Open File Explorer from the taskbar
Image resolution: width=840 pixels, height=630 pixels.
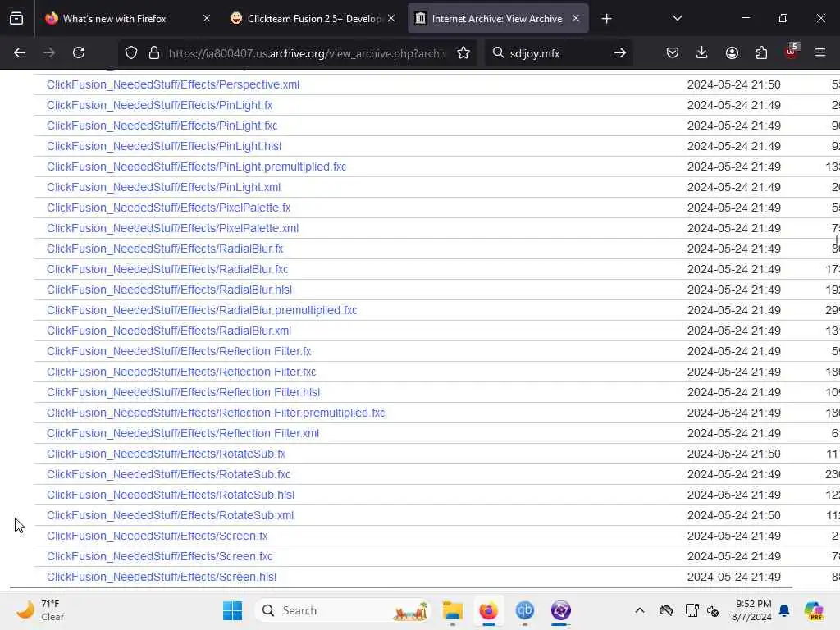pos(453,610)
